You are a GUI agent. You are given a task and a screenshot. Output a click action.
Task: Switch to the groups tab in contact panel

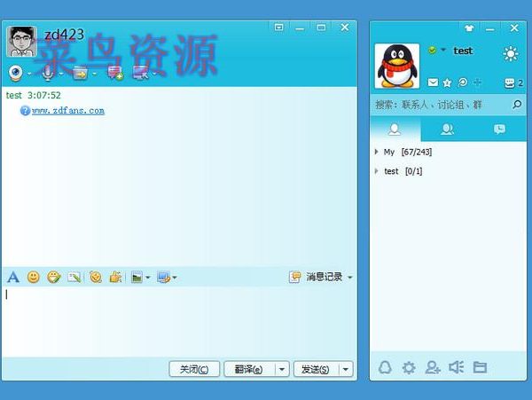coord(448,129)
